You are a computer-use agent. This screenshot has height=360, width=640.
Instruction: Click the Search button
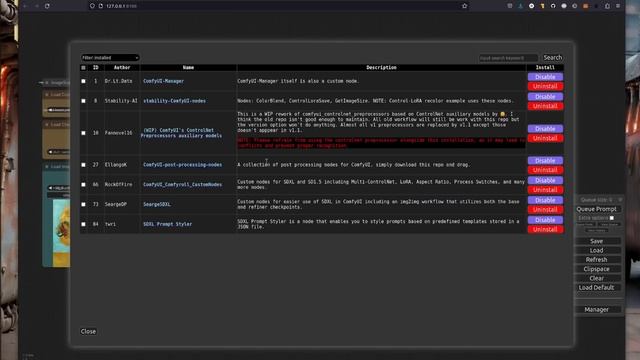(553, 58)
